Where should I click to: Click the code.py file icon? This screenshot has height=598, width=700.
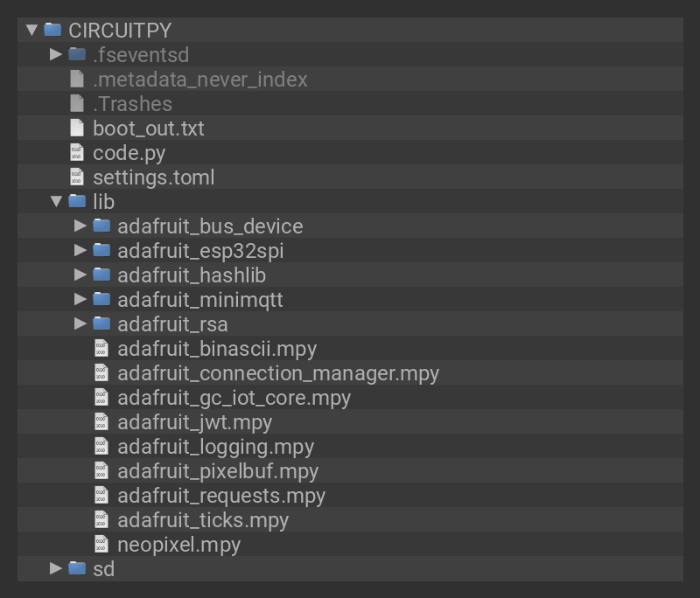[x=77, y=152]
